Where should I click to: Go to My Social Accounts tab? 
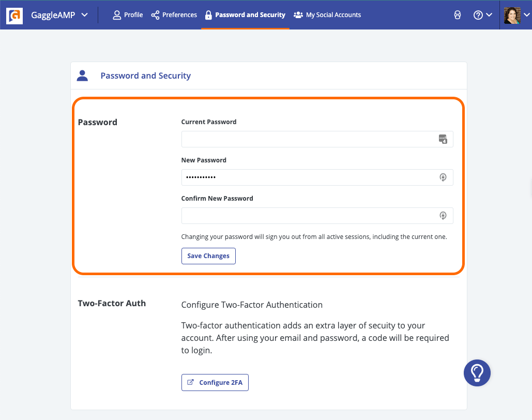[x=327, y=15]
